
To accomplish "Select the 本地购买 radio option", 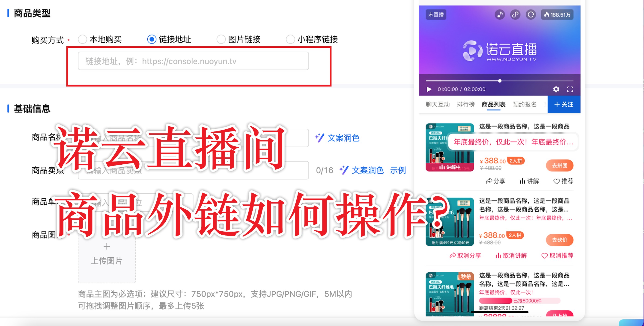I will coord(83,39).
